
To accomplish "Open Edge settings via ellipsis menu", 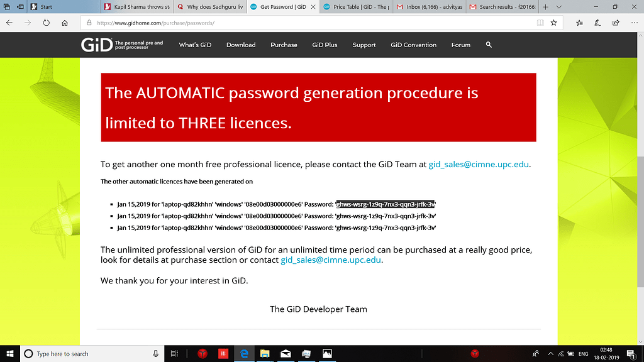I will (635, 22).
